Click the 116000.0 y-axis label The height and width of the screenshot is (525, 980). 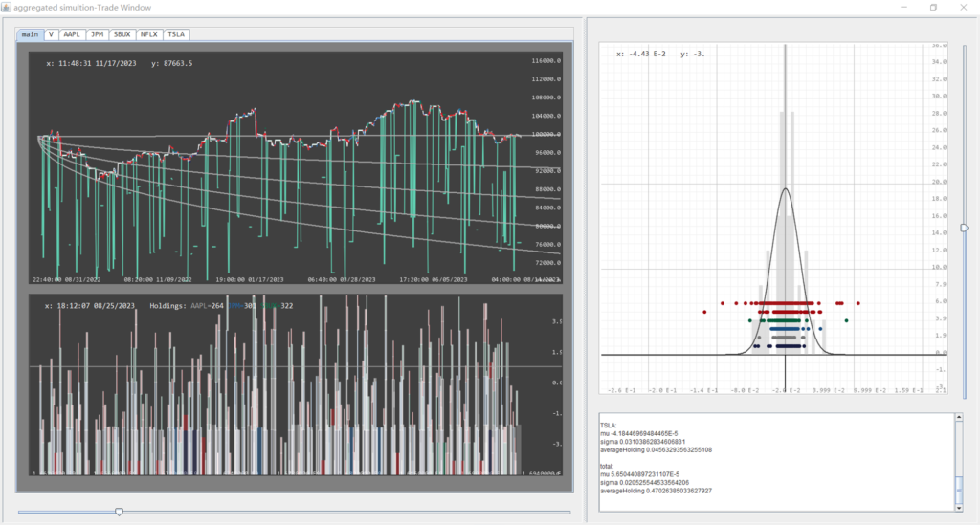(x=546, y=61)
